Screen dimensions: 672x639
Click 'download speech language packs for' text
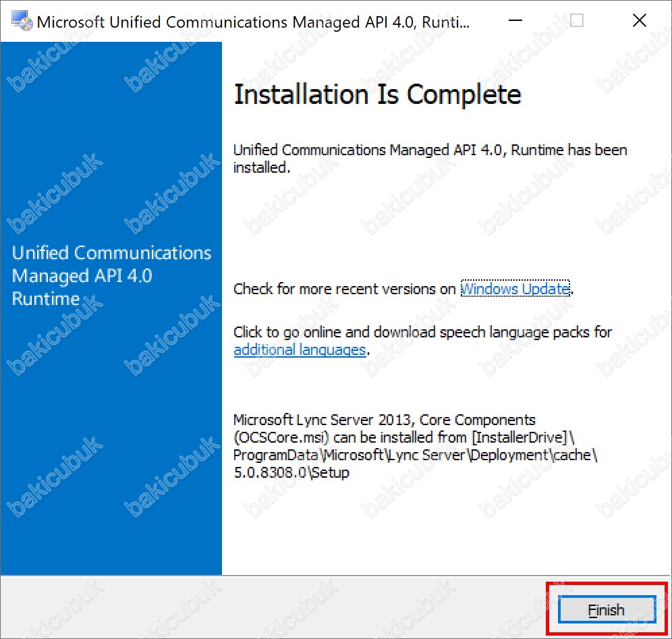click(x=493, y=332)
